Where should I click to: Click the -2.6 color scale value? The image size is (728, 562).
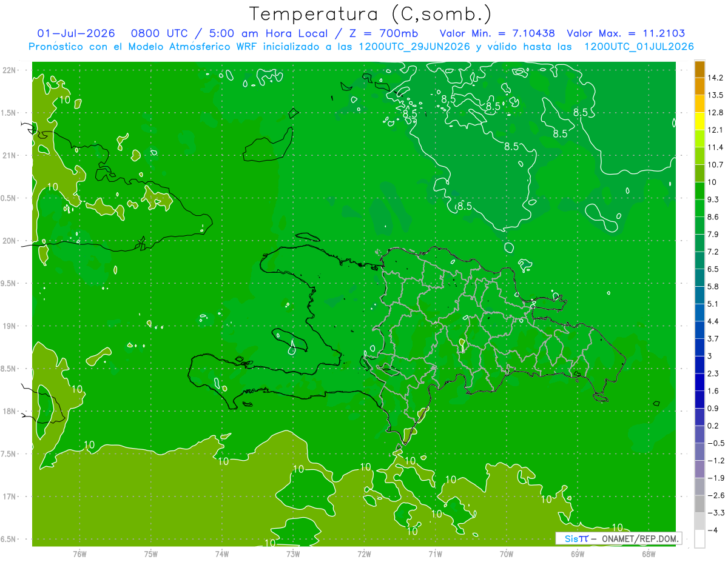(x=716, y=495)
